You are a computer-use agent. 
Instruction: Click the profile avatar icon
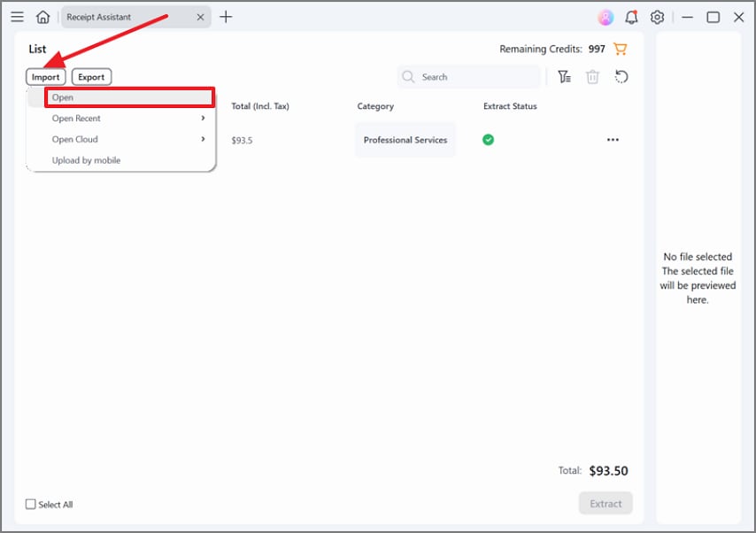point(606,16)
